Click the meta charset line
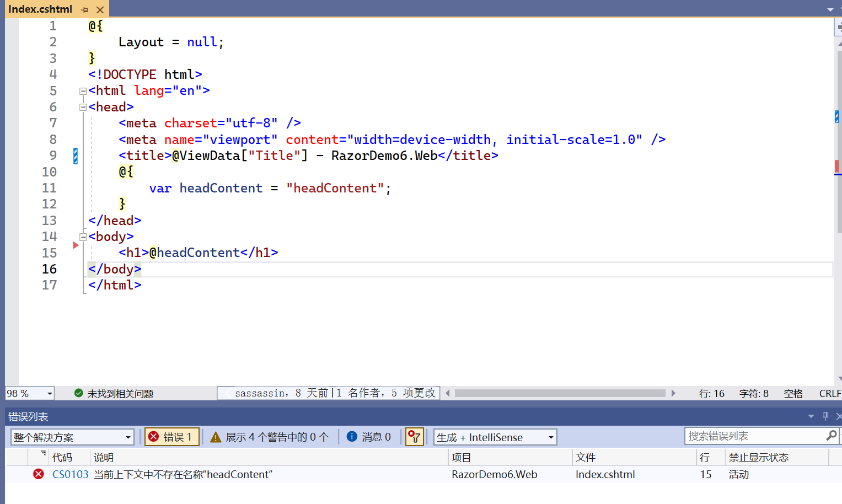 [210, 124]
